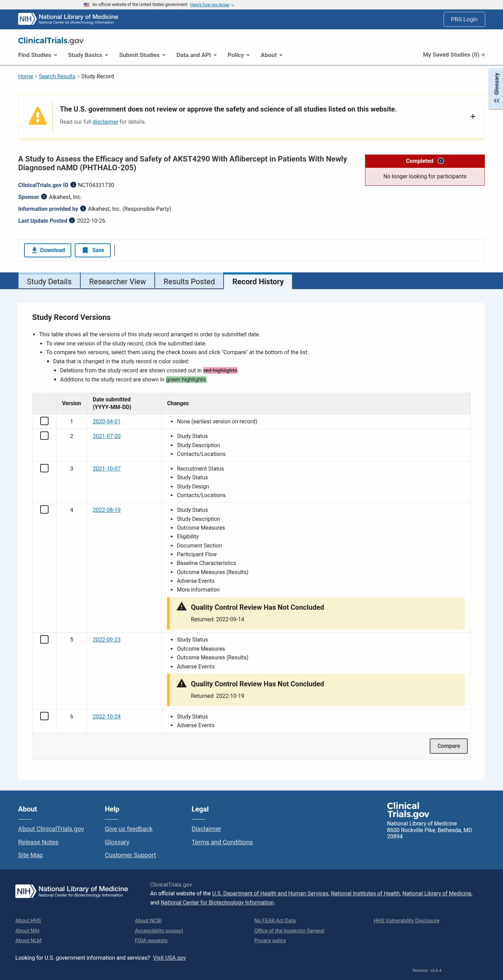Click the PRS Login button
Viewport: 503px width, 980px height.
coord(464,19)
